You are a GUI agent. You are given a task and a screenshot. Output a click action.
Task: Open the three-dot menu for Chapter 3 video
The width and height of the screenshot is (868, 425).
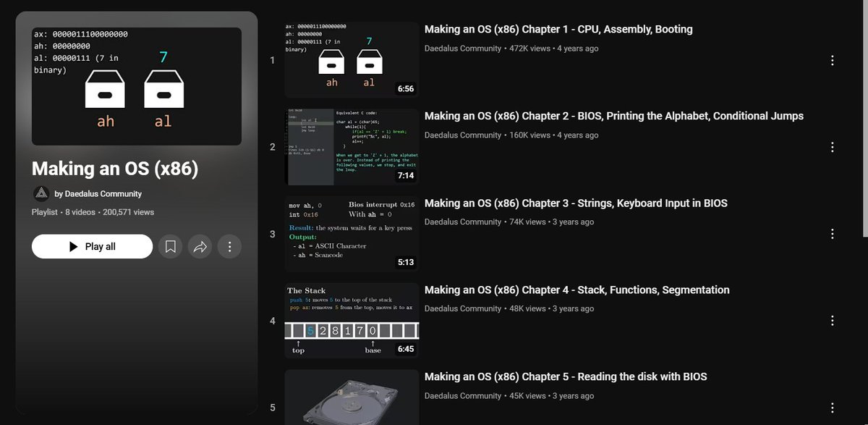coord(833,234)
